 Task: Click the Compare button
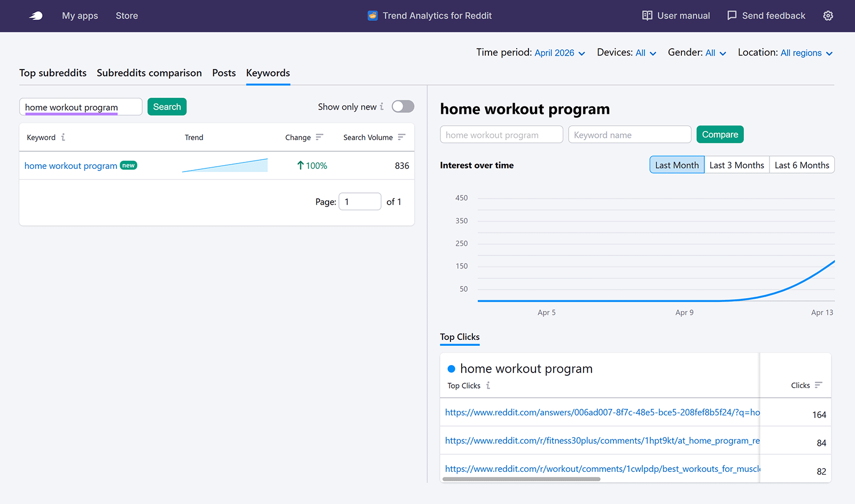click(x=720, y=135)
